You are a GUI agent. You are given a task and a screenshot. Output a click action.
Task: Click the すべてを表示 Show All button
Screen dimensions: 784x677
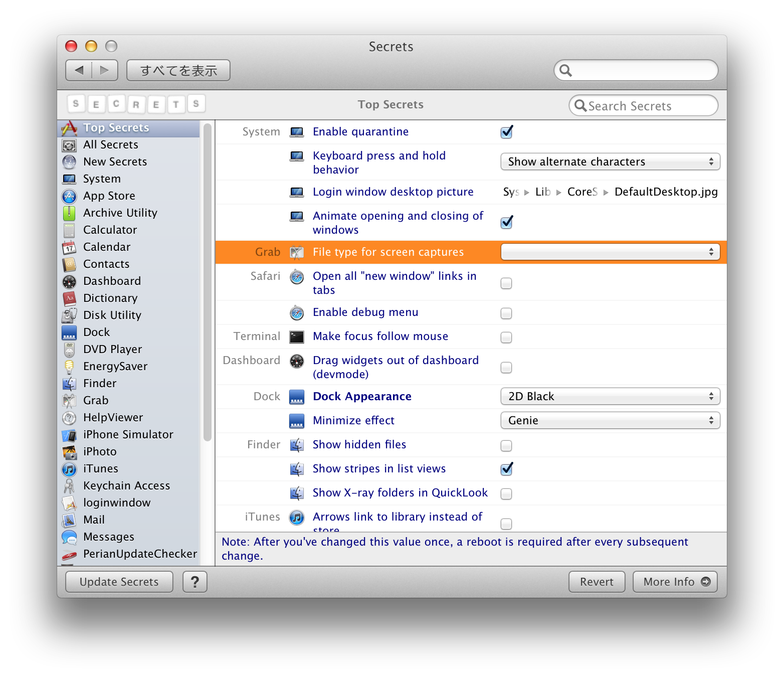point(178,70)
